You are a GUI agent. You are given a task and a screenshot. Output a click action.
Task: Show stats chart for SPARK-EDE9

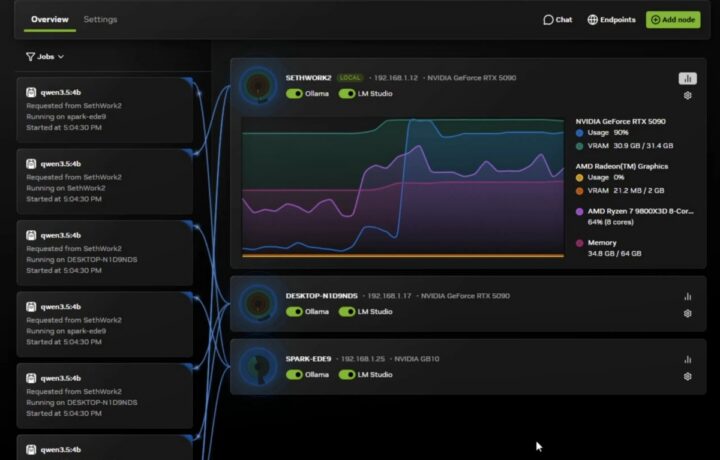point(687,359)
